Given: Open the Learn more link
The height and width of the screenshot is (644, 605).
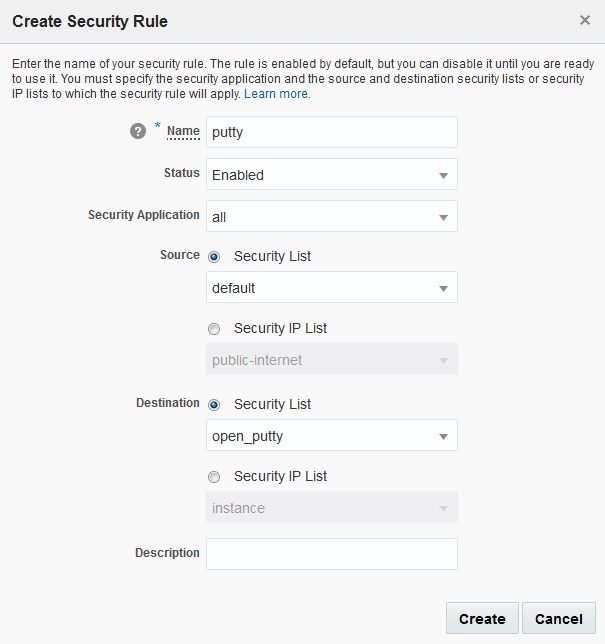Looking at the screenshot, I should click(x=277, y=94).
